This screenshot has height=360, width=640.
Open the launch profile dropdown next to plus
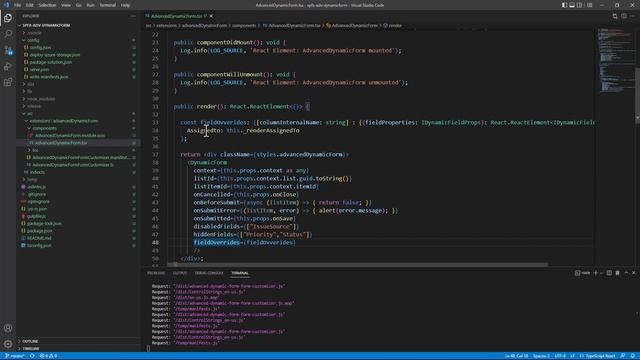point(601,273)
